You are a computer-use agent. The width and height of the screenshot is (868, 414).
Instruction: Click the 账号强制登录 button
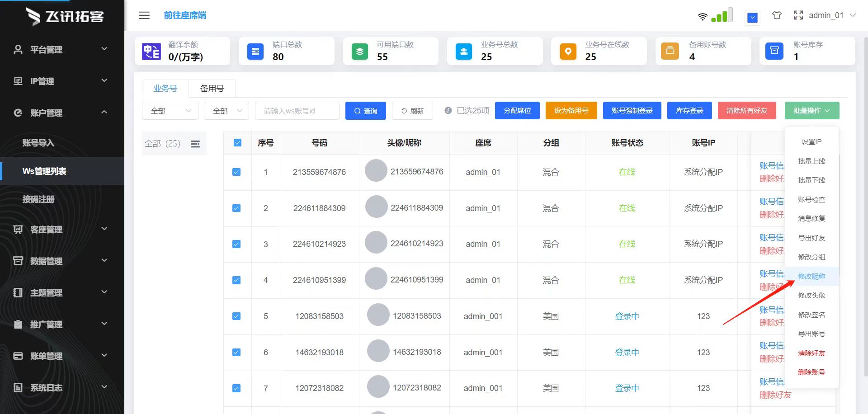pyautogui.click(x=632, y=111)
